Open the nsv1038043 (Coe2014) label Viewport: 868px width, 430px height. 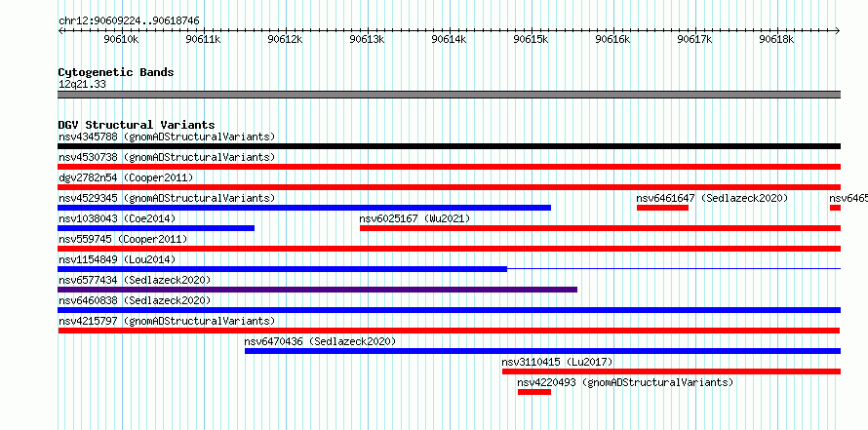117,218
